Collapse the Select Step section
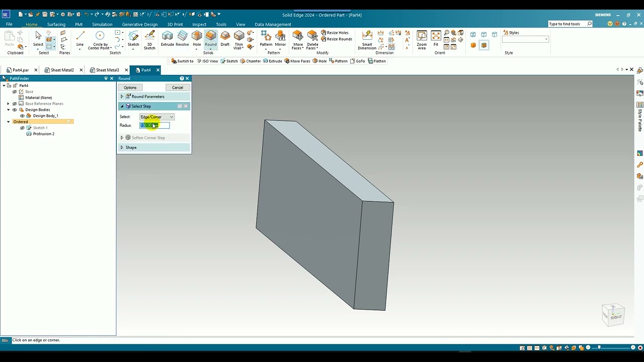 pyautogui.click(x=122, y=106)
